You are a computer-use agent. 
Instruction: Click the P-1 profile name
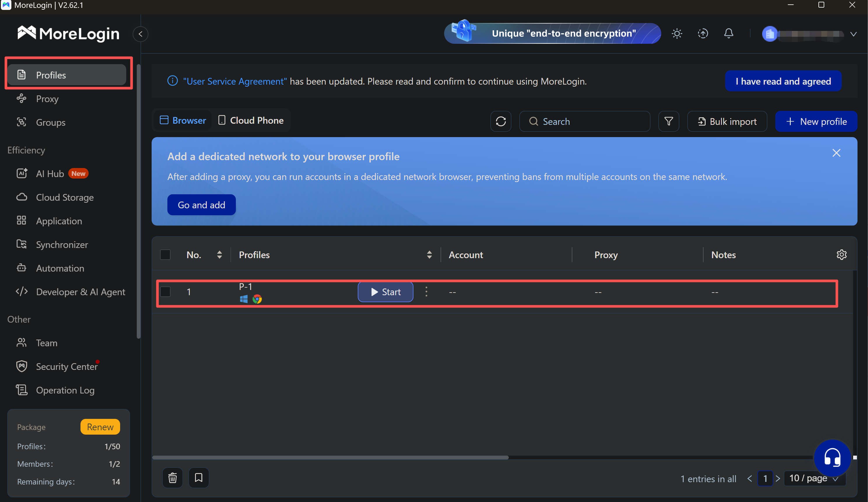click(246, 286)
